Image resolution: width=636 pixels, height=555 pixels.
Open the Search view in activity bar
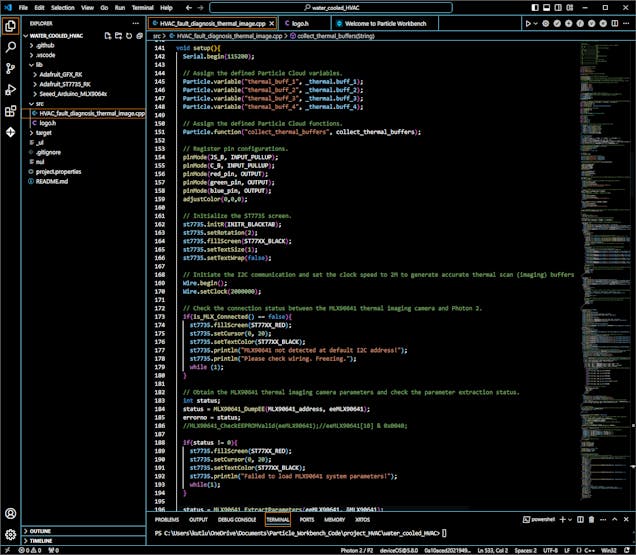tap(10, 46)
